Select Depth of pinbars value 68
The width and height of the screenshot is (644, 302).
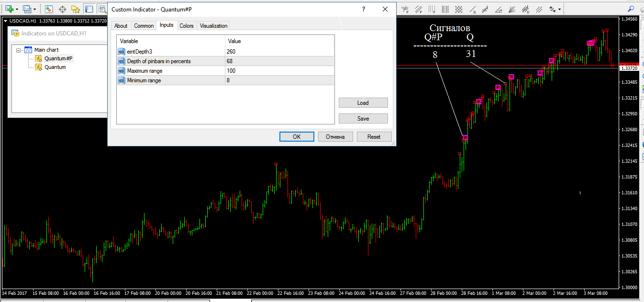point(279,61)
